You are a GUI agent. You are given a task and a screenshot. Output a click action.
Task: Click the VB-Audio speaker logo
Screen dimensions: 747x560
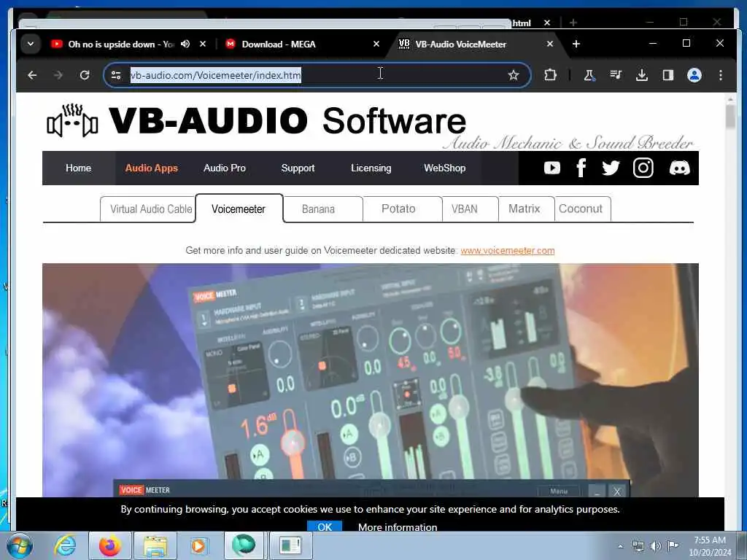click(x=72, y=121)
